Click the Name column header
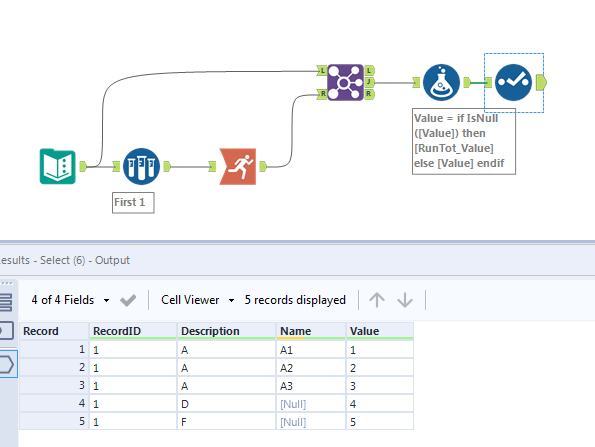595x447 pixels. click(311, 331)
